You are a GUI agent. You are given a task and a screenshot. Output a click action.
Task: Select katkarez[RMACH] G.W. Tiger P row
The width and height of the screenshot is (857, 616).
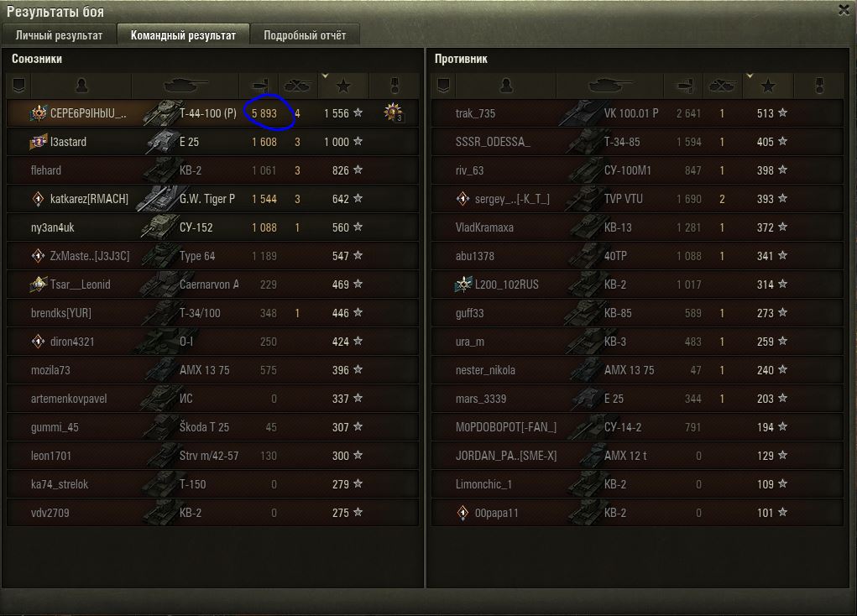coord(212,199)
